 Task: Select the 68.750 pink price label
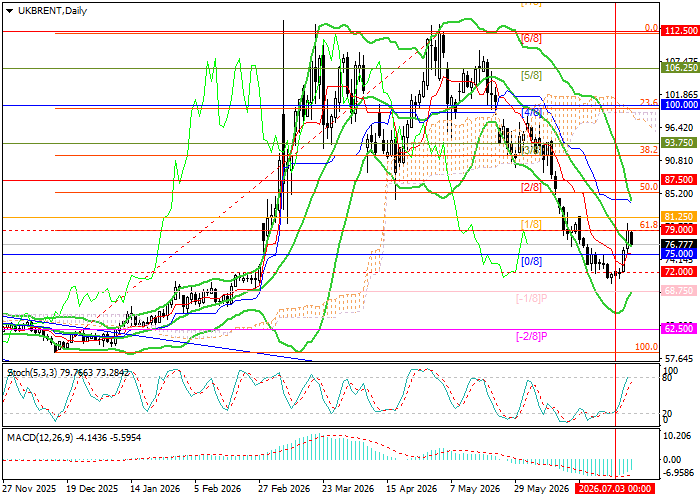(x=679, y=291)
